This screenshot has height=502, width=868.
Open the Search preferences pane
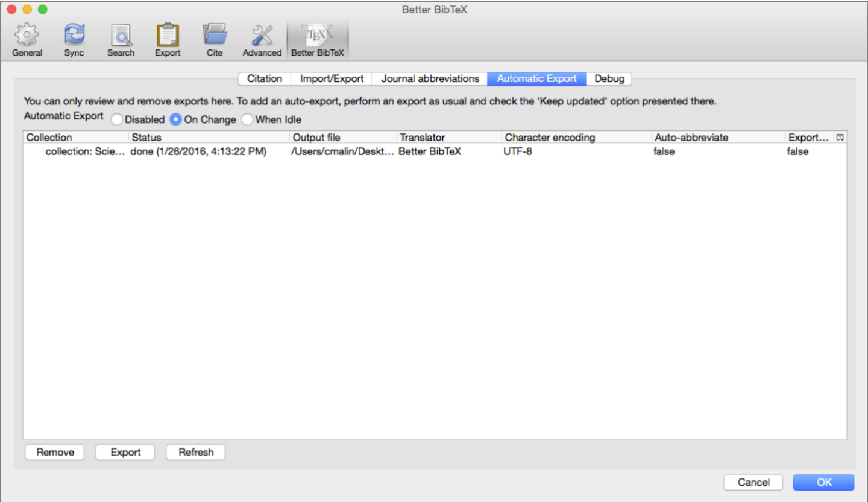(121, 40)
